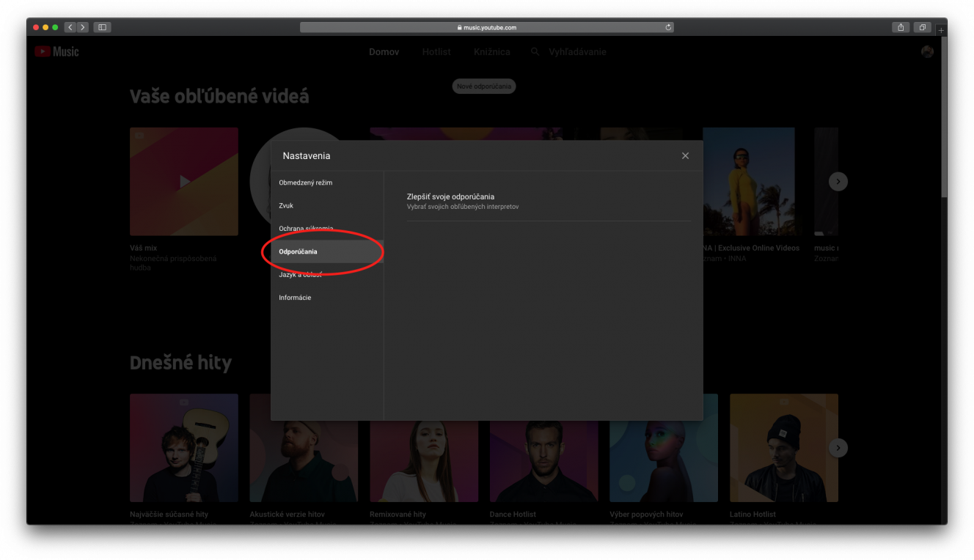Open the Knižnica tab
Viewport: 974px width, 560px height.
[492, 52]
